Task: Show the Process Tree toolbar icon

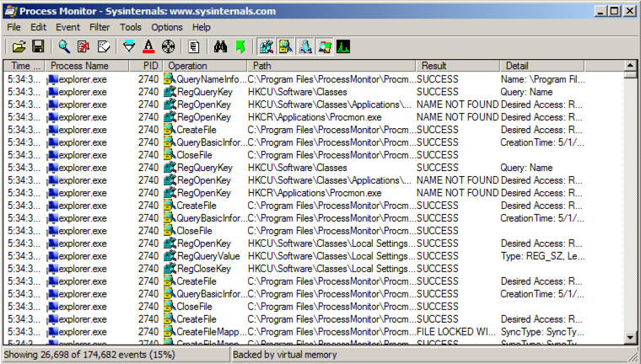Action: 194,46
